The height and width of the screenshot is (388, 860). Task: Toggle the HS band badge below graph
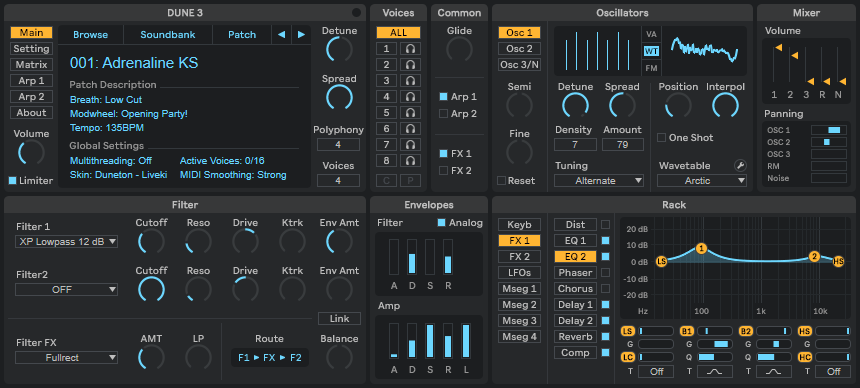(x=805, y=331)
